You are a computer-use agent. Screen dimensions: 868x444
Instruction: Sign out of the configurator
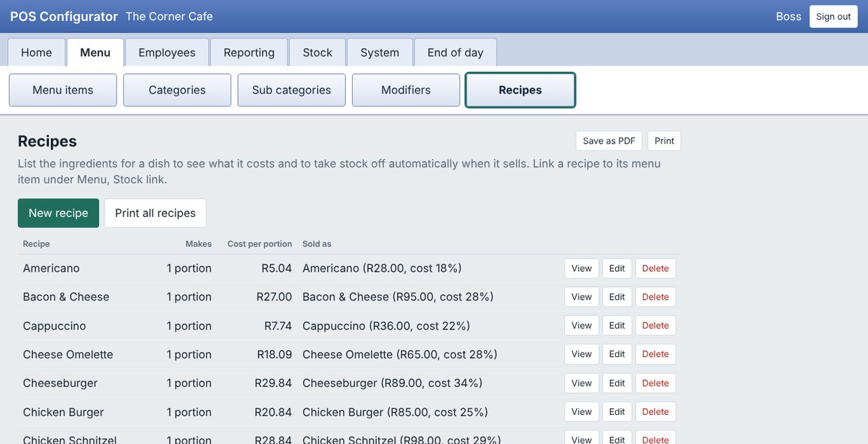point(833,16)
